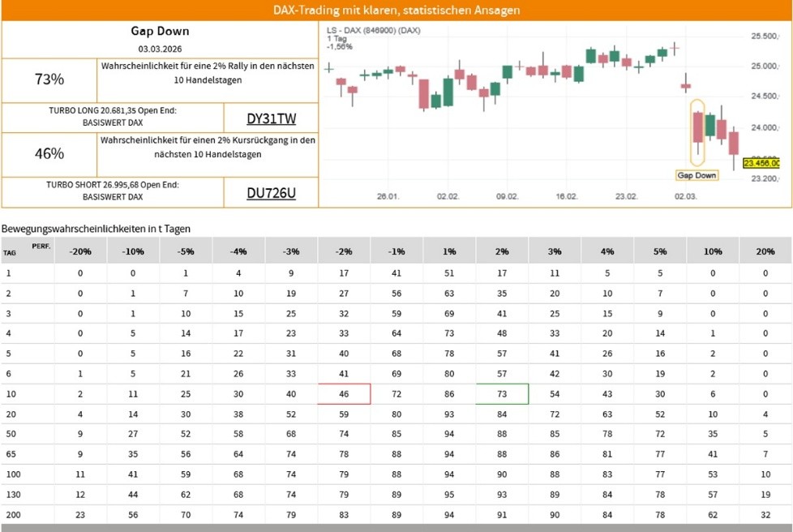Select the 26.01. date on chart axis

(388, 197)
